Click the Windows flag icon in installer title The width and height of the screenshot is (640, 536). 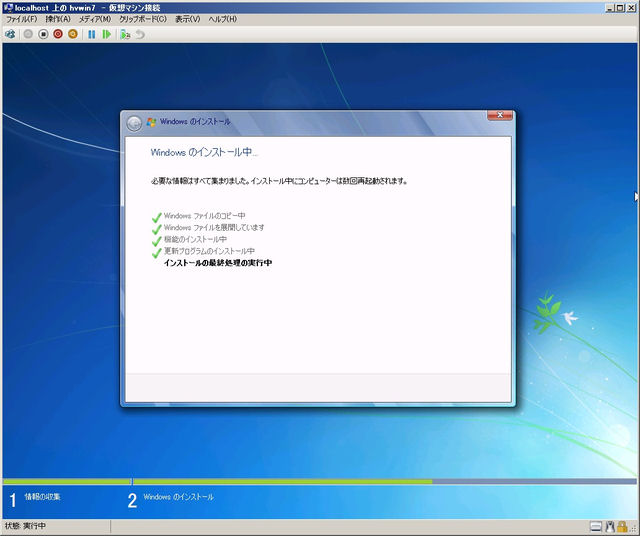[x=151, y=122]
